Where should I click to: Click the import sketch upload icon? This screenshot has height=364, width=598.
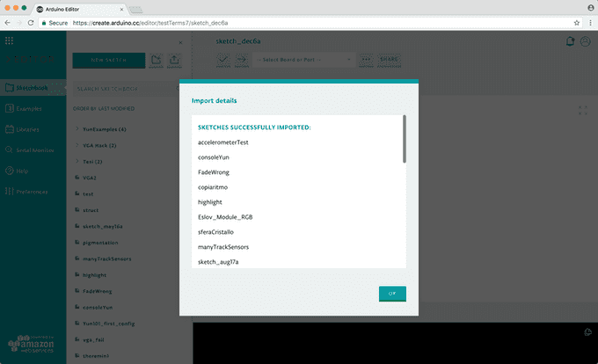tap(176, 60)
